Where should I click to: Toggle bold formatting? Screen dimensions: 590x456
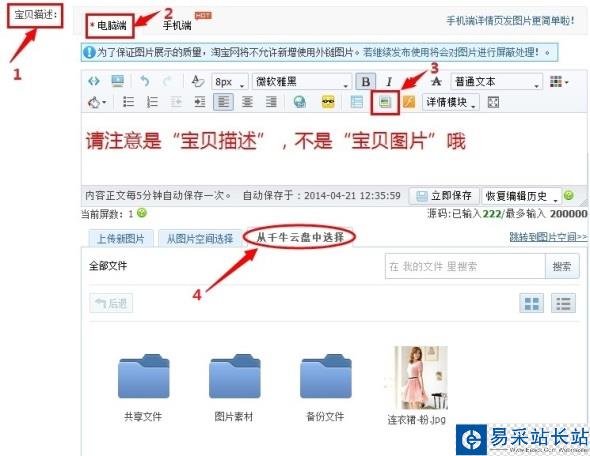click(x=365, y=82)
